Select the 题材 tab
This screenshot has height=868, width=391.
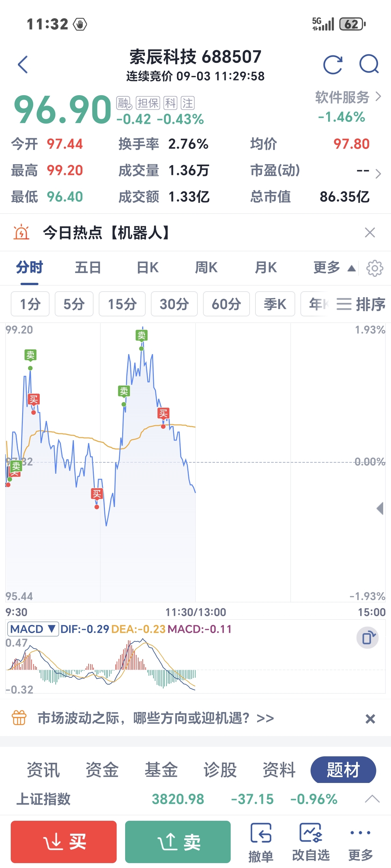[343, 770]
